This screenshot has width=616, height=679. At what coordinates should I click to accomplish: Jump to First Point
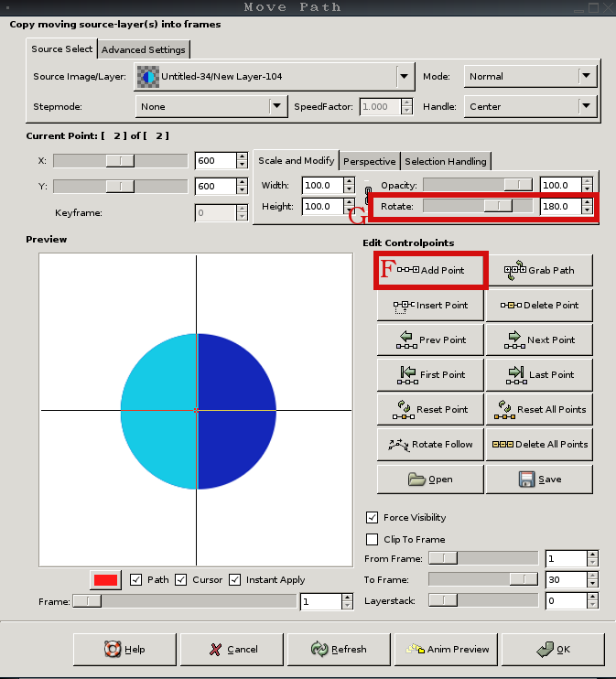coord(430,374)
